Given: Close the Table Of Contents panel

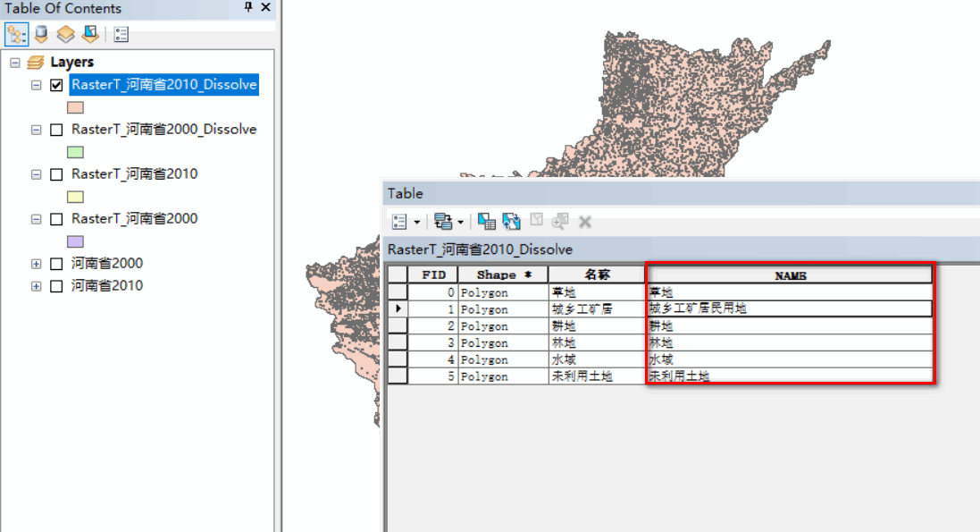Looking at the screenshot, I should click(265, 7).
